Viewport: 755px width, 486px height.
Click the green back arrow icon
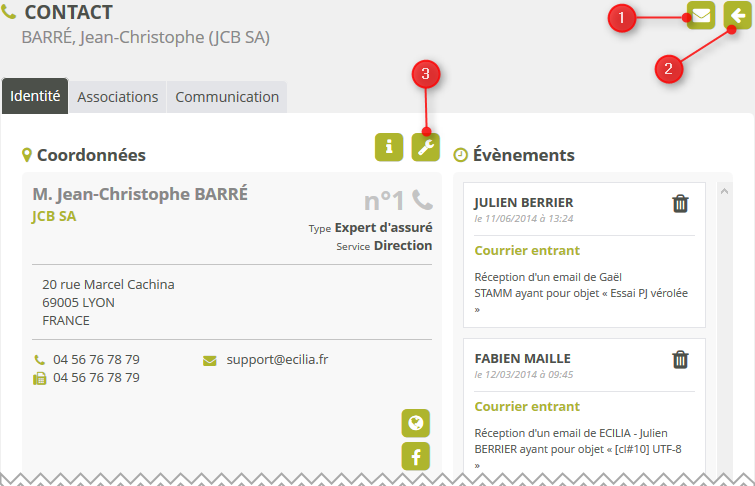click(738, 16)
